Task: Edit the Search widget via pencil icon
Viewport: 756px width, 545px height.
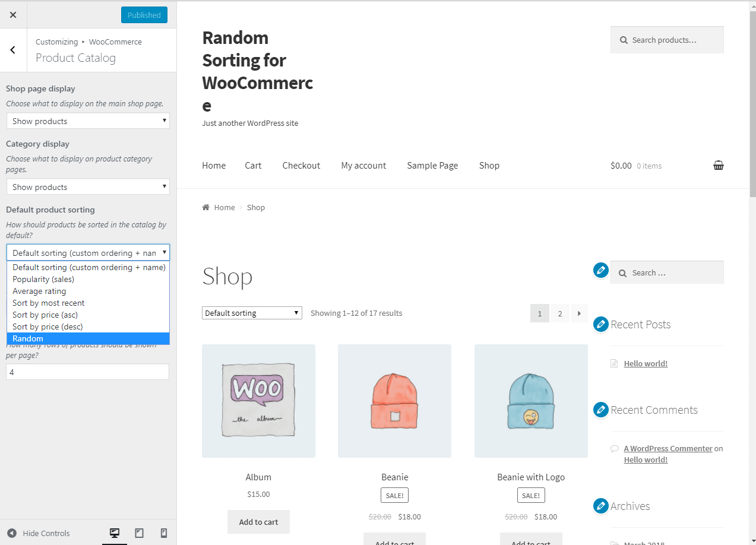Action: [601, 271]
